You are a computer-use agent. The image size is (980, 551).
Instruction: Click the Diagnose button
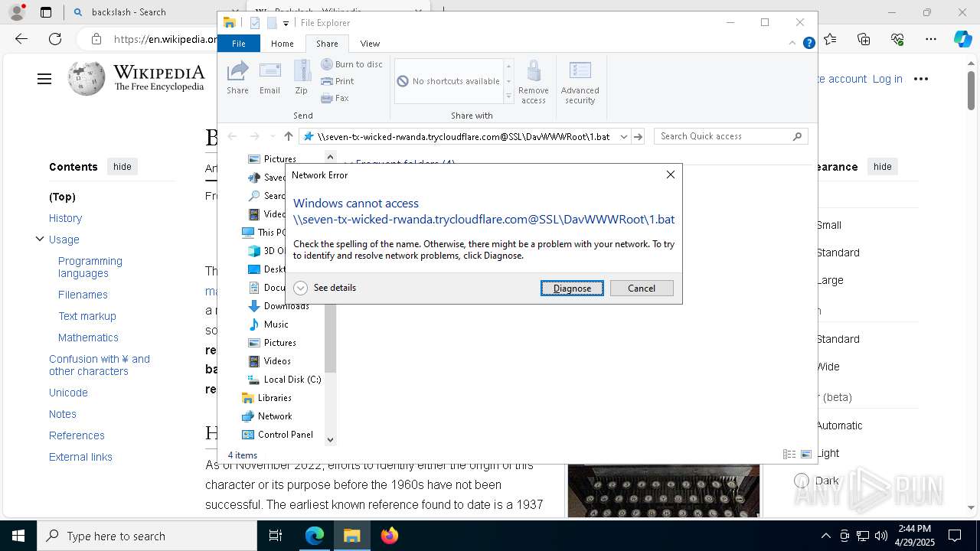pos(572,289)
